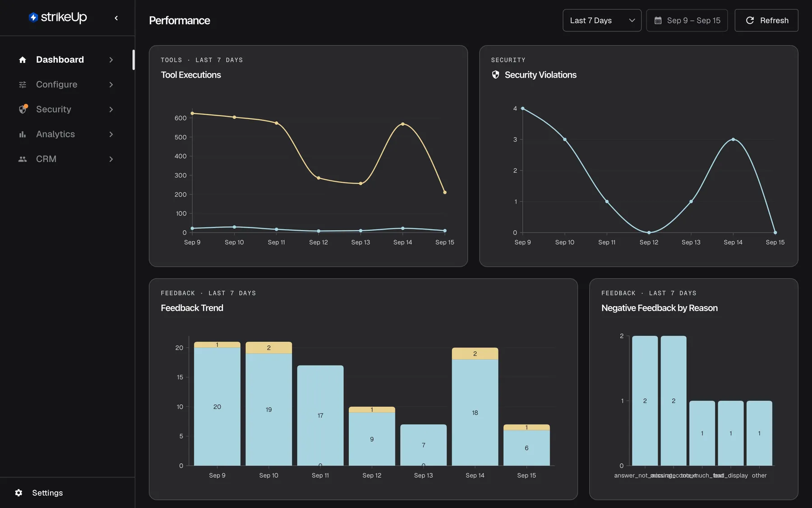Open the Dashboard menu item

[66, 60]
